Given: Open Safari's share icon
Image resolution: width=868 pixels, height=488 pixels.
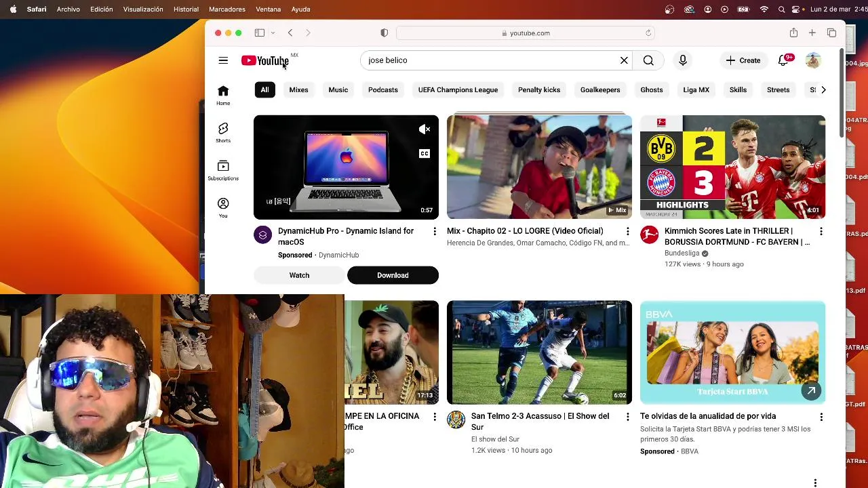Looking at the screenshot, I should (x=793, y=33).
